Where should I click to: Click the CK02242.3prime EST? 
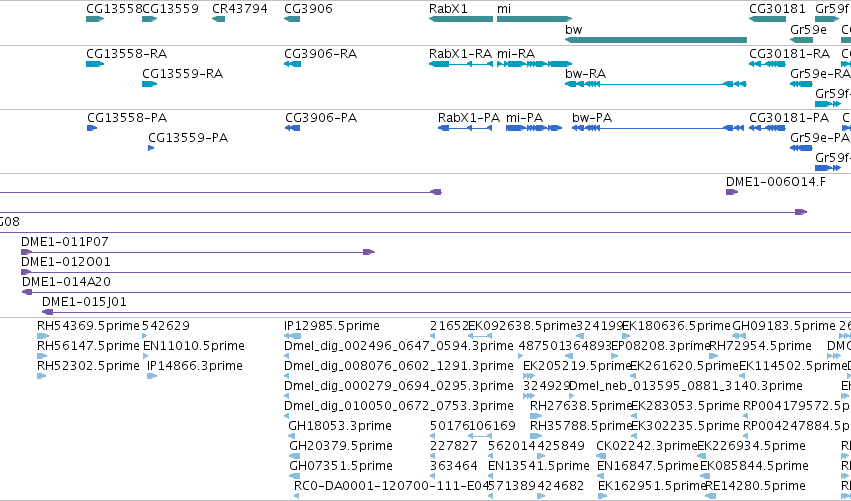[x=601, y=456]
